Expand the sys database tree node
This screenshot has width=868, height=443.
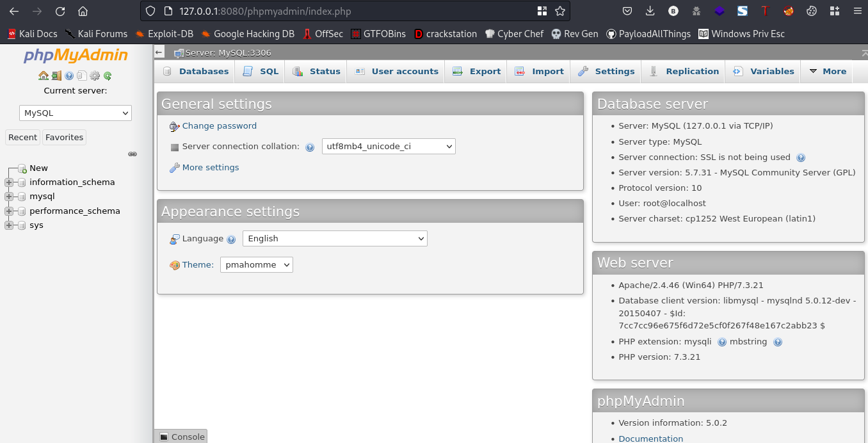click(9, 225)
